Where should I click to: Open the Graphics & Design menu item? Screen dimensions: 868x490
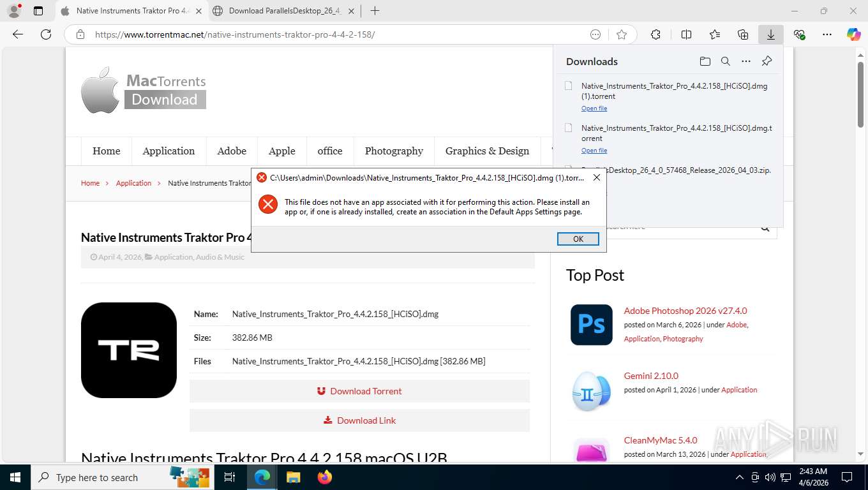[x=487, y=151]
